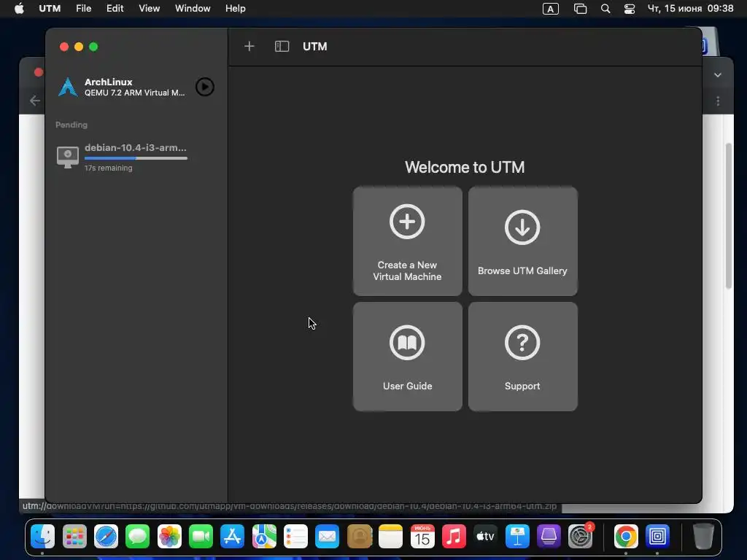Open Calendar from the Dock
This screenshot has height=560, width=747.
tap(422, 537)
